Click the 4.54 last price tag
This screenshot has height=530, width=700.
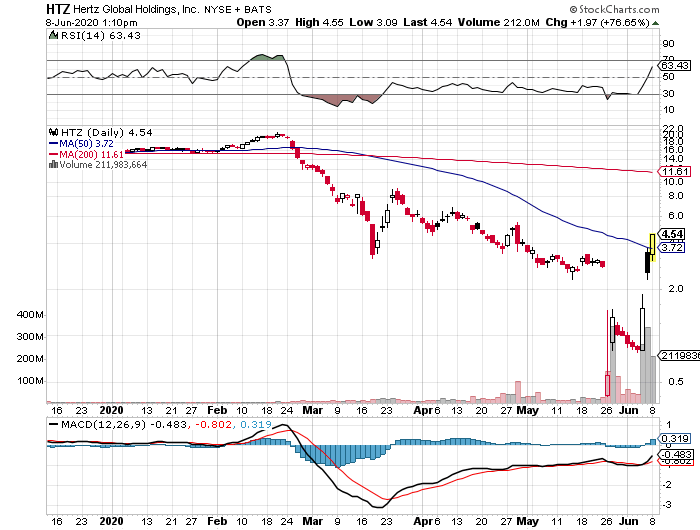671,234
